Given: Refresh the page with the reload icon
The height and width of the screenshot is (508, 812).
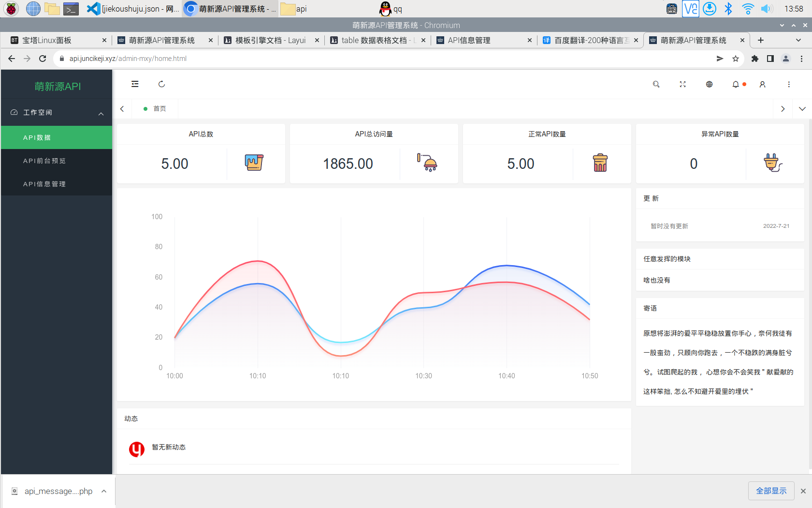Looking at the screenshot, I should [161, 84].
